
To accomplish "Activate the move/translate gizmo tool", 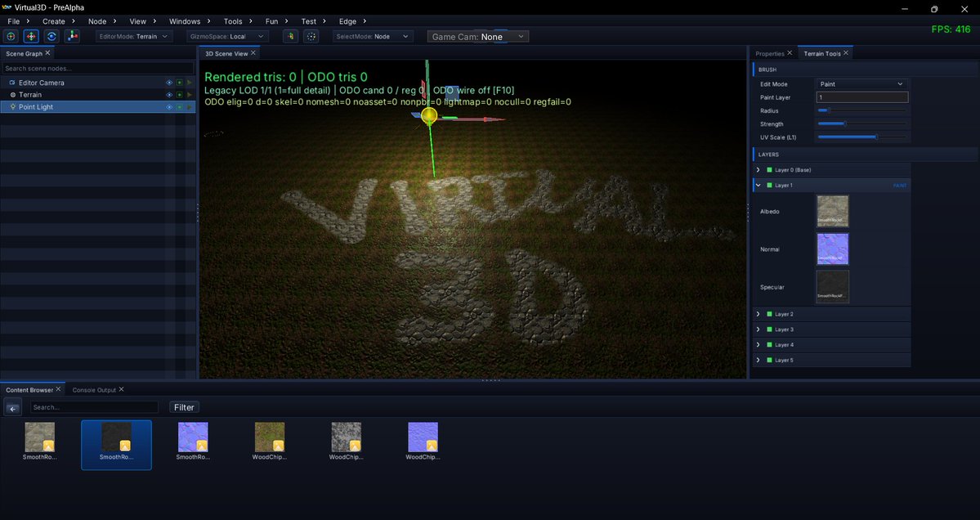I will click(x=31, y=36).
